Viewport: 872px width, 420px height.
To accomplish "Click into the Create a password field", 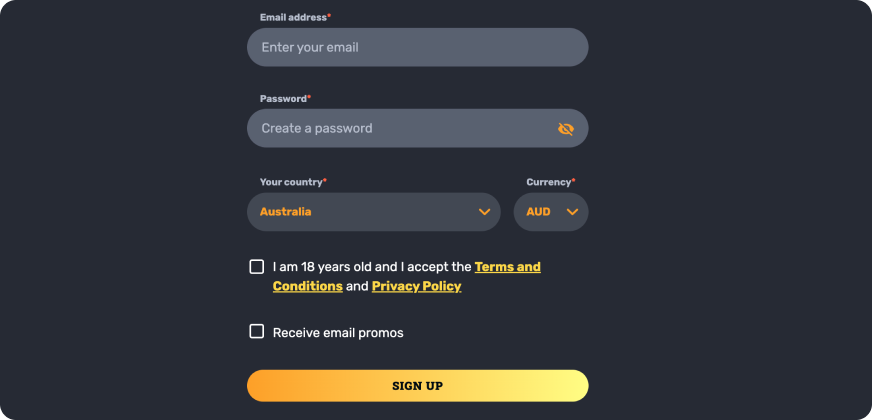I will 400,128.
